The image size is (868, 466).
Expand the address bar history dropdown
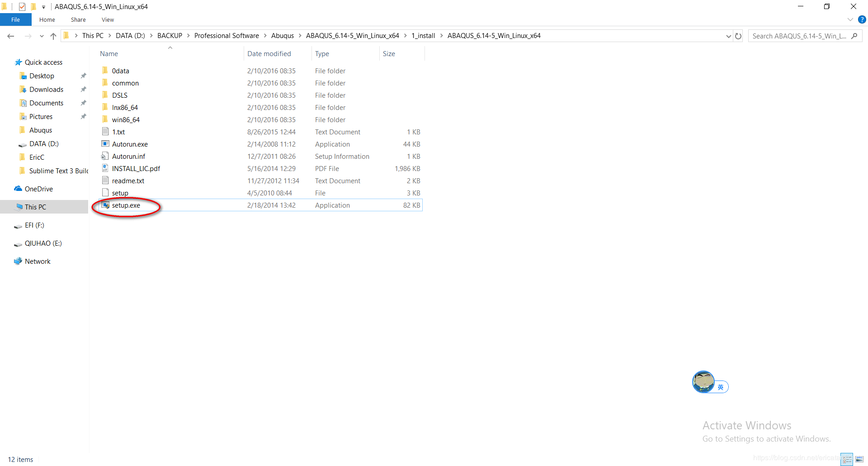click(728, 36)
